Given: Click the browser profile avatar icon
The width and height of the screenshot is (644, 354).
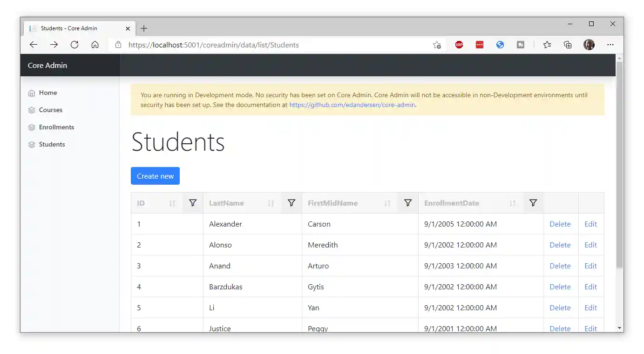Looking at the screenshot, I should click(589, 45).
